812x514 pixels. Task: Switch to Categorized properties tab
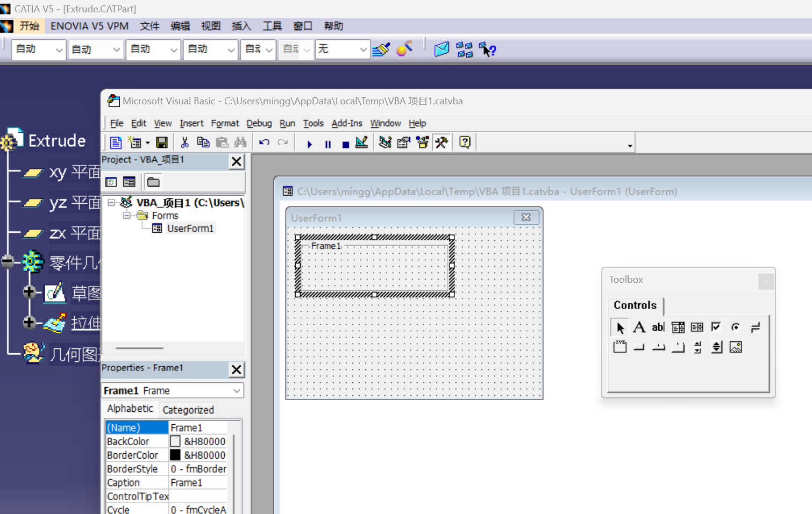tap(188, 410)
